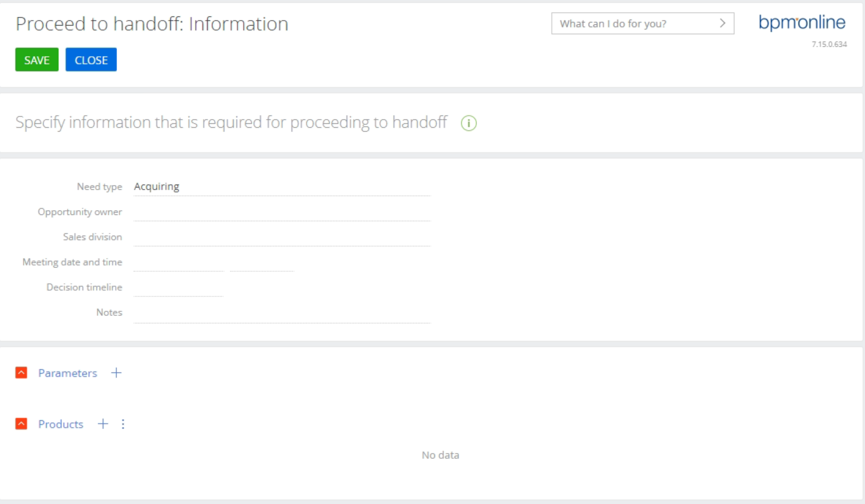Collapse the Parameters section
This screenshot has height=504, width=865.
[21, 373]
